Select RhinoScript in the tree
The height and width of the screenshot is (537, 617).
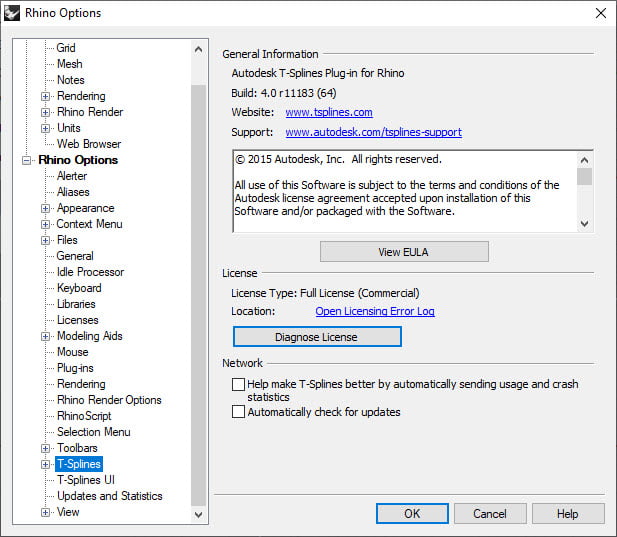point(84,416)
